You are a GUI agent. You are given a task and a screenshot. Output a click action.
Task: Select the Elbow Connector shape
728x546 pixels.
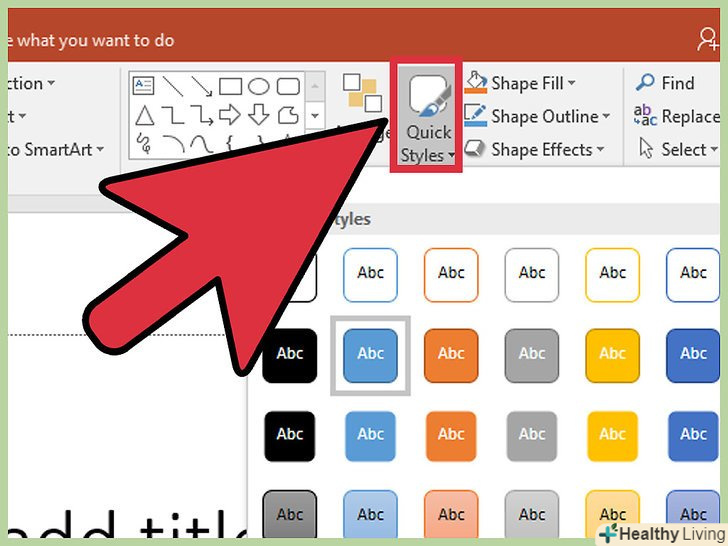click(x=173, y=115)
